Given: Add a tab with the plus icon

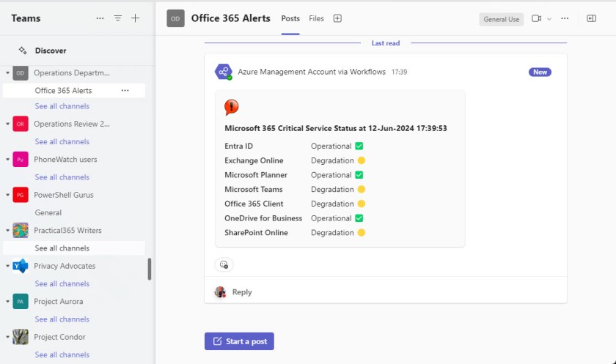Looking at the screenshot, I should [x=337, y=18].
